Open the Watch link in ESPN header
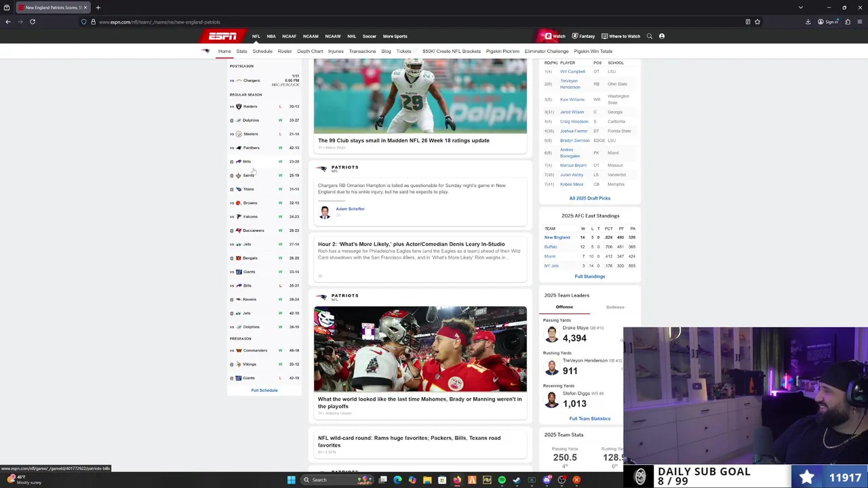The width and height of the screenshot is (868, 488). point(555,36)
